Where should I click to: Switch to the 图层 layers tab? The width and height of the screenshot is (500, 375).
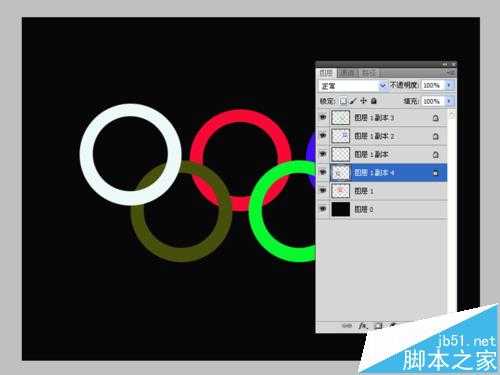click(x=326, y=73)
